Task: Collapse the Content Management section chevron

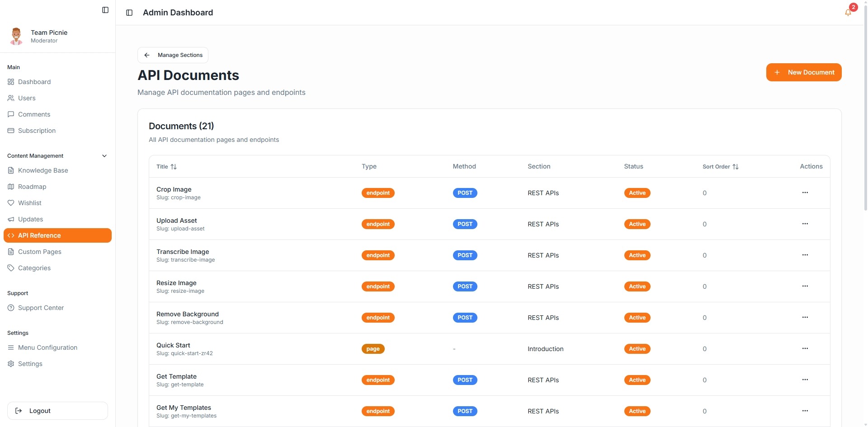Action: (x=104, y=156)
